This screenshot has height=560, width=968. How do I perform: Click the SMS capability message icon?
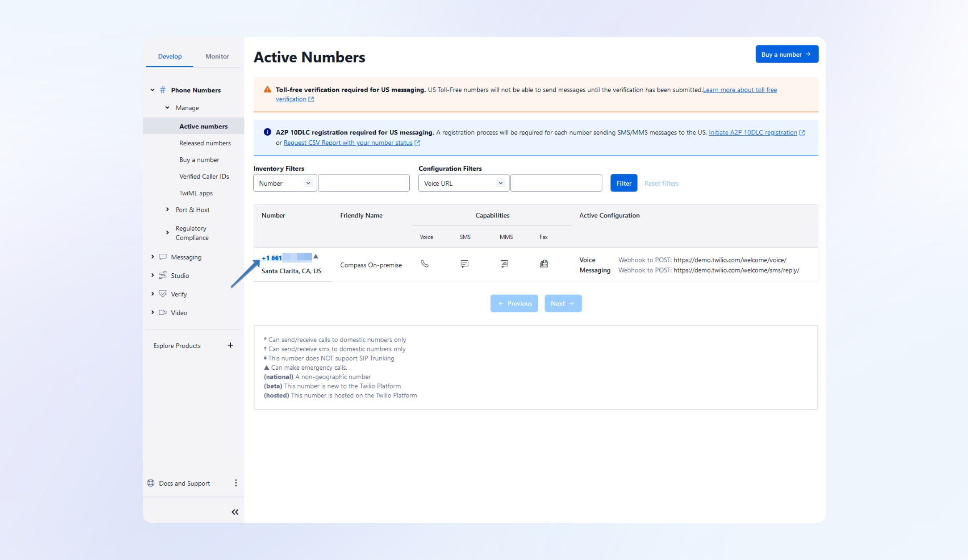tap(464, 264)
